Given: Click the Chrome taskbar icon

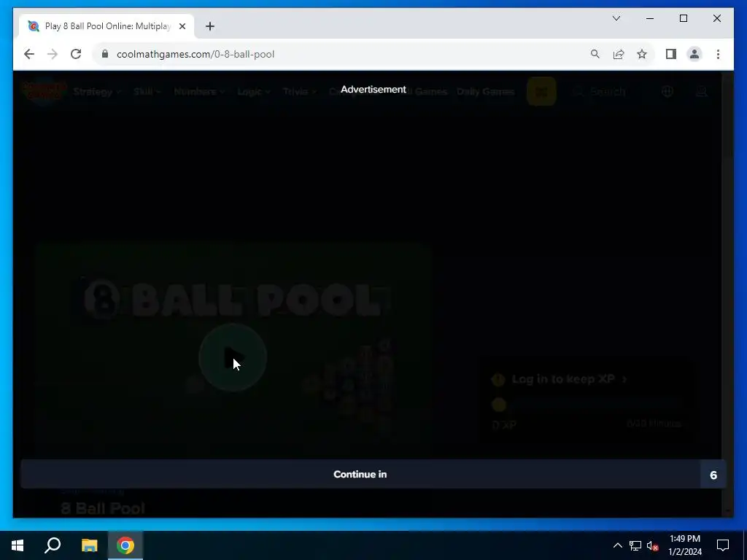Looking at the screenshot, I should point(125,545).
